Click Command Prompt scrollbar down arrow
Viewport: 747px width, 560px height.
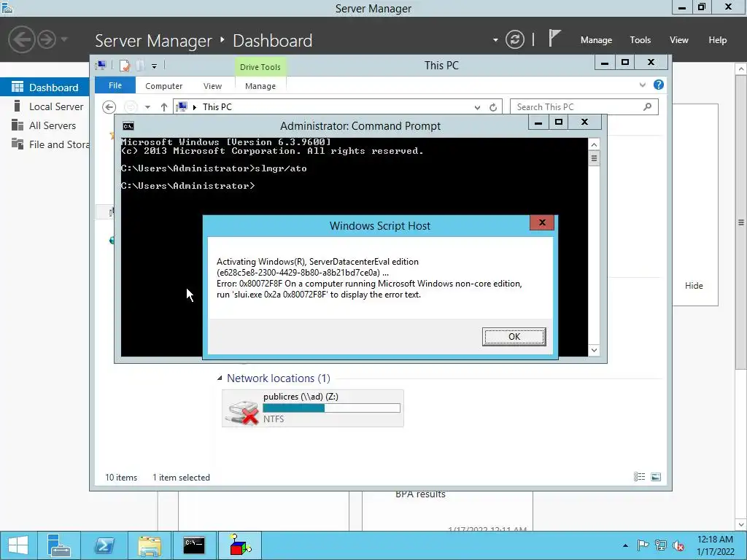click(594, 350)
